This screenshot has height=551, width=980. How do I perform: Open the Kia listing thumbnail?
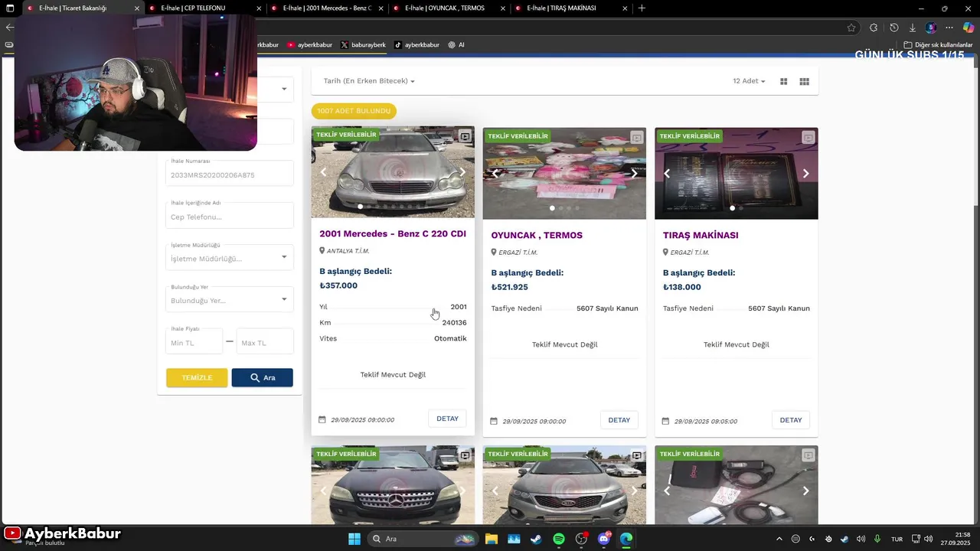tap(564, 485)
